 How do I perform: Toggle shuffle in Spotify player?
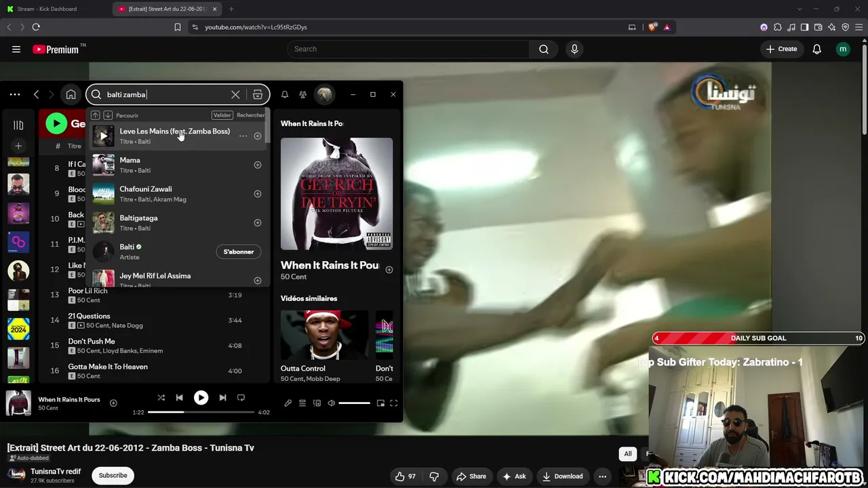[161, 398]
